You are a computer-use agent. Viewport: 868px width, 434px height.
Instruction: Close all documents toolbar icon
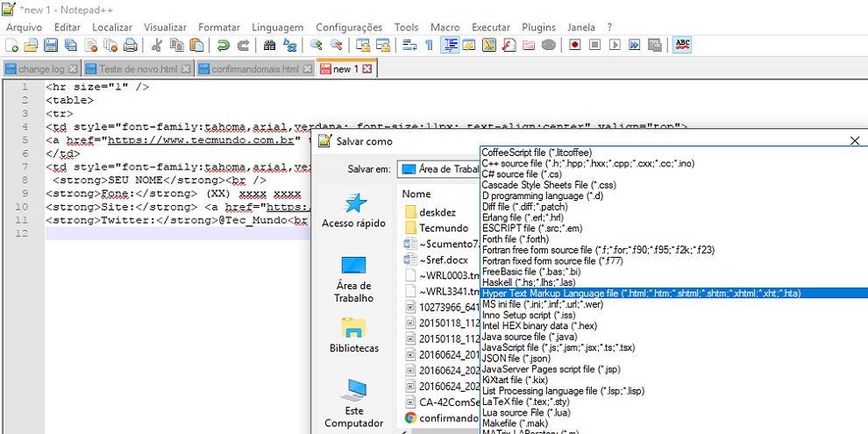(110, 46)
